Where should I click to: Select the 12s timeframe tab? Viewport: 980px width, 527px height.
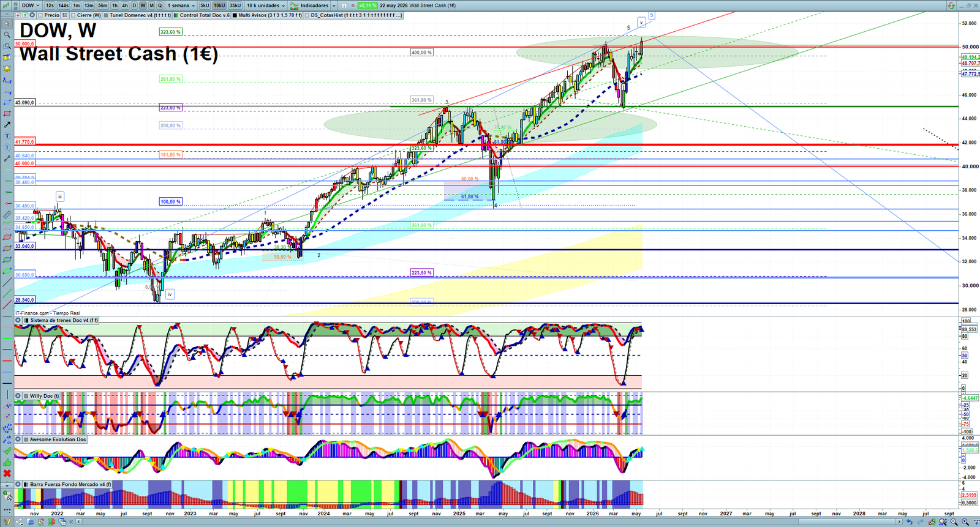click(x=50, y=6)
